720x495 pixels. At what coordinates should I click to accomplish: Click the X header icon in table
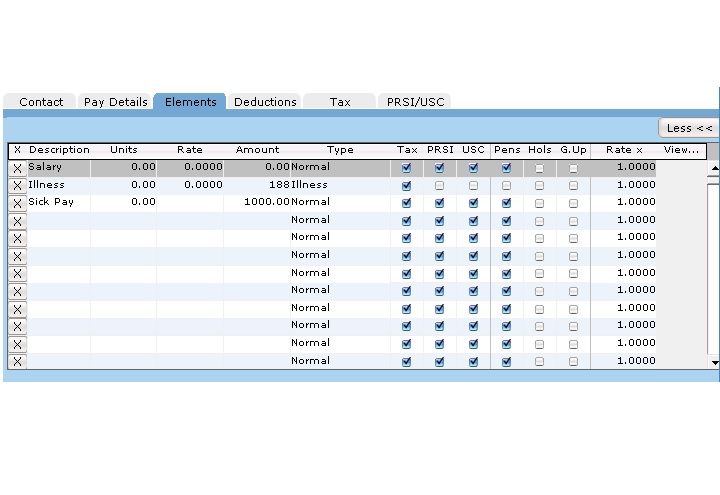point(17,150)
